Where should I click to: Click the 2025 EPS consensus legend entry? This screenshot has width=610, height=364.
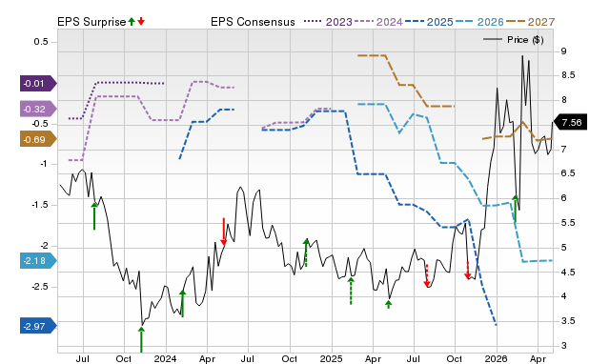[x=429, y=22]
